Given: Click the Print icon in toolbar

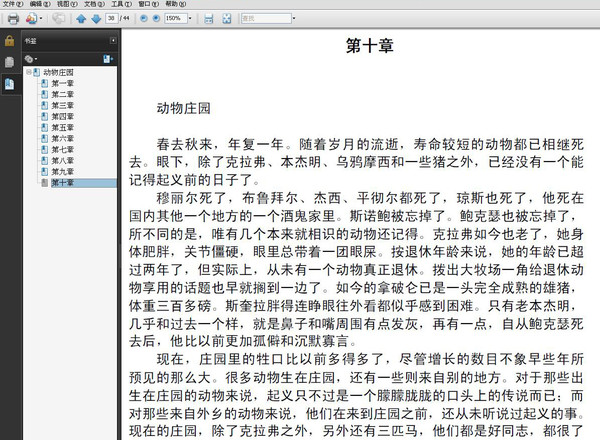Looking at the screenshot, I should [x=13, y=18].
